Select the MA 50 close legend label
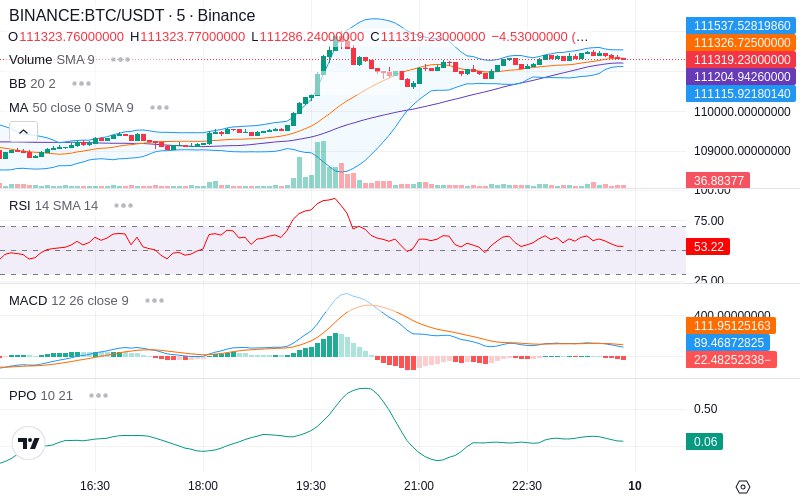Screen dimensions: 800x500 (71, 108)
